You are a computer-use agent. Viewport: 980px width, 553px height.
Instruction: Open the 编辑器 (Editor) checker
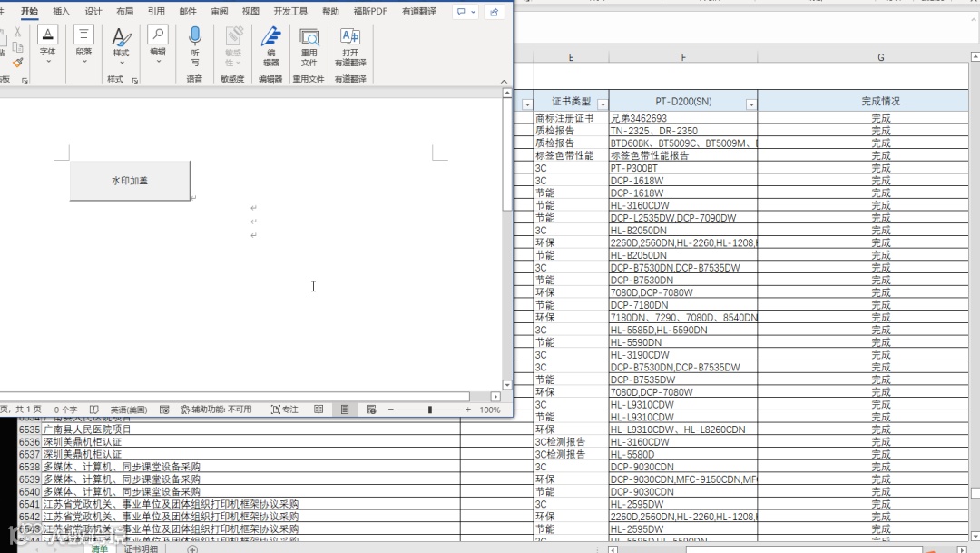270,45
